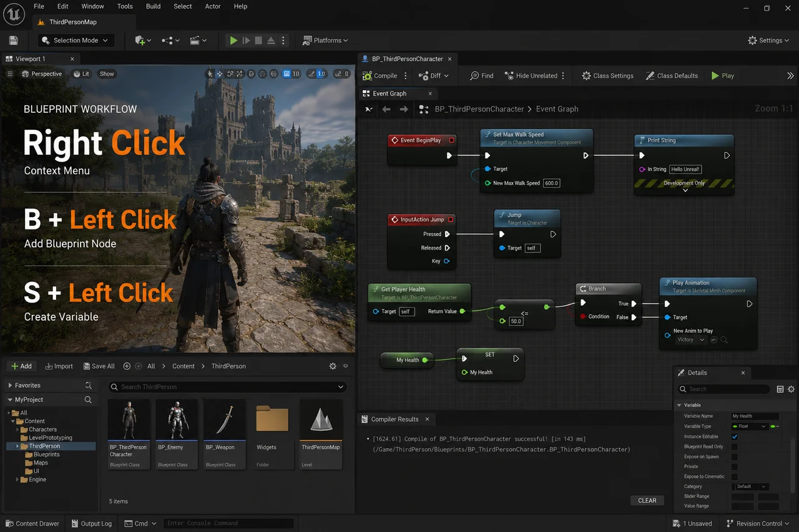Click the Eject icon in play controls
799x532 pixels.
[271, 40]
